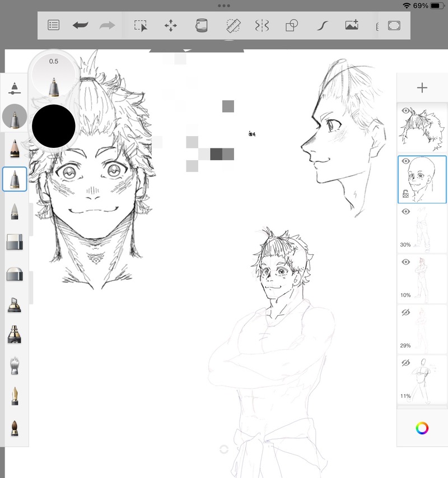Show the hidden 11% opacity layer

pyautogui.click(x=405, y=363)
